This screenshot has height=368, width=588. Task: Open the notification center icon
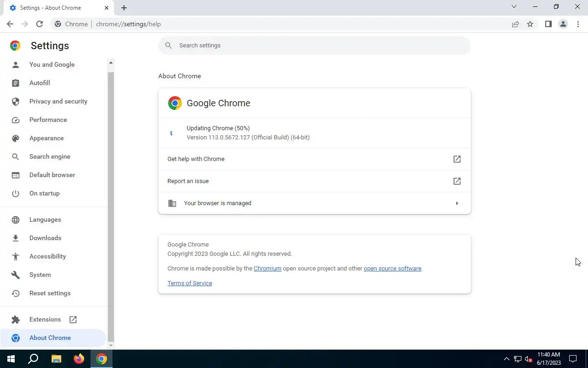(573, 359)
